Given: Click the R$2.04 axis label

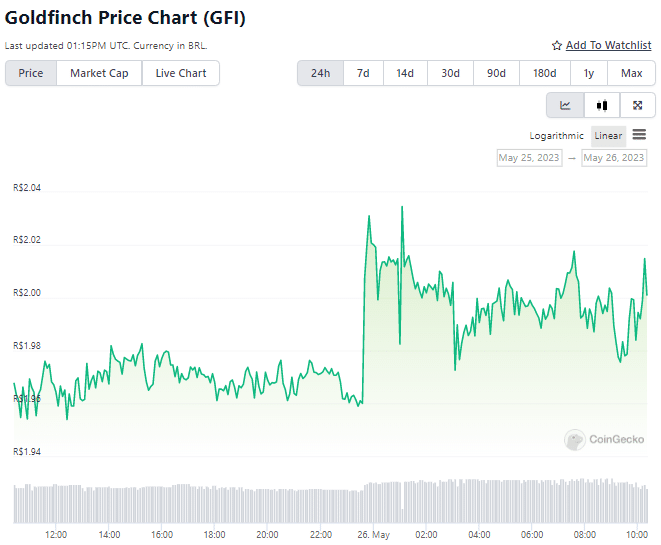Looking at the screenshot, I should pos(27,188).
